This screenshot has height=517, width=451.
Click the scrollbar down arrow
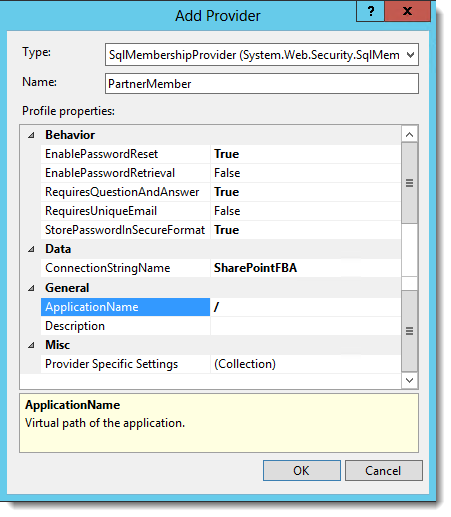[x=409, y=380]
